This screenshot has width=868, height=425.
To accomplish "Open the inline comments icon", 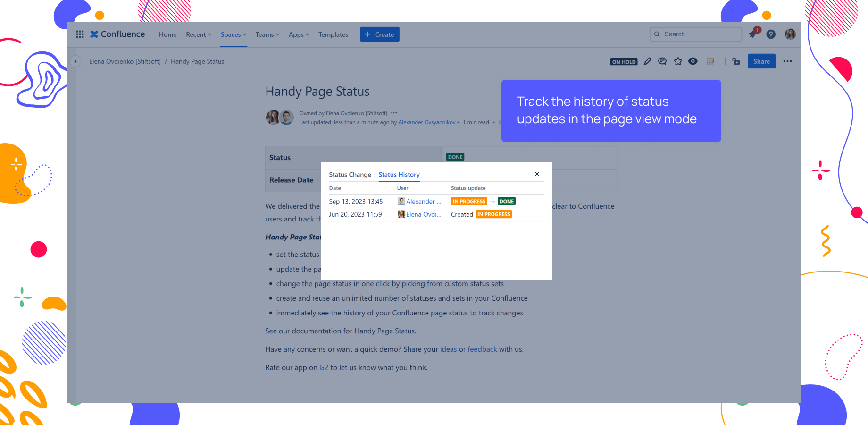I will pyautogui.click(x=662, y=61).
